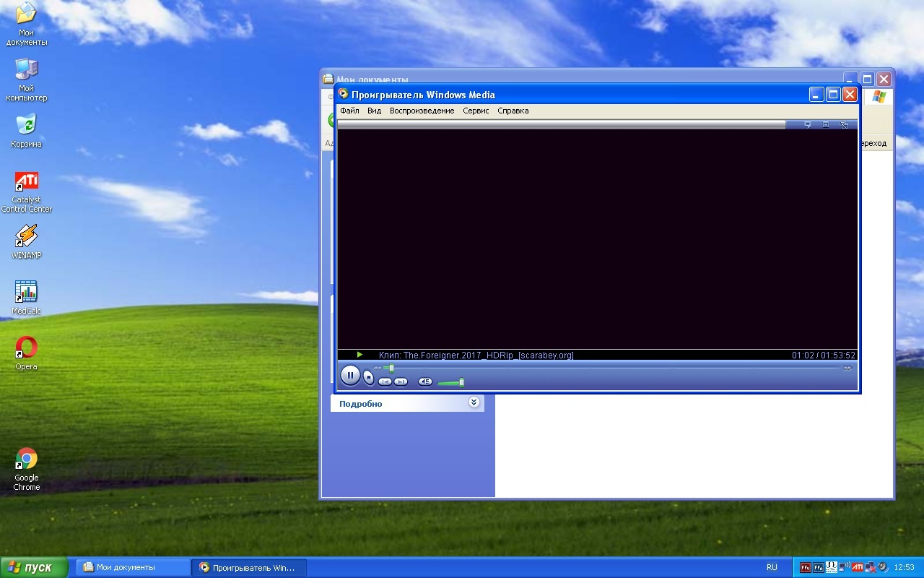Select the Catalyst Control Center shortcut
The image size is (924, 578).
pyautogui.click(x=27, y=192)
